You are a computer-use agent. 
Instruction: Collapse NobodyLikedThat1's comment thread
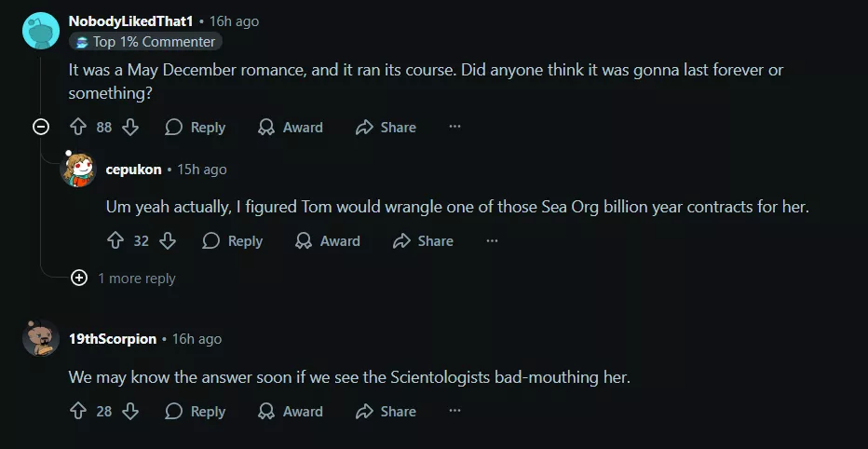(41, 128)
